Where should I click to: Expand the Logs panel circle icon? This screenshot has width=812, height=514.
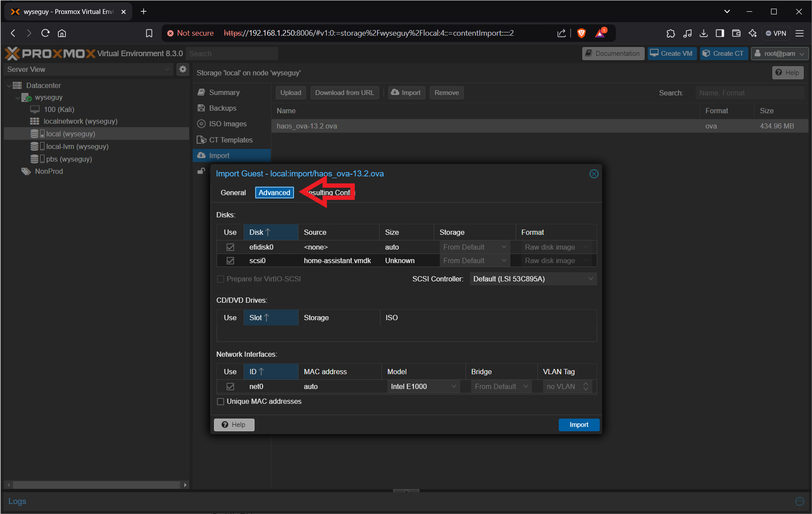[799, 501]
